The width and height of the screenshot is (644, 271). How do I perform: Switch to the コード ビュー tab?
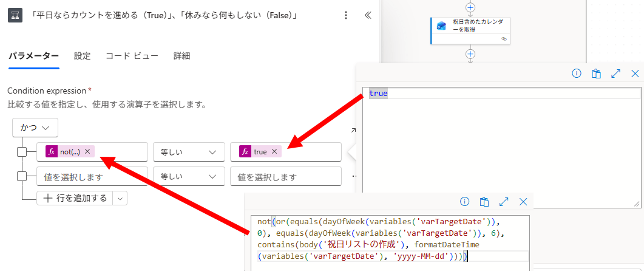pos(132,56)
